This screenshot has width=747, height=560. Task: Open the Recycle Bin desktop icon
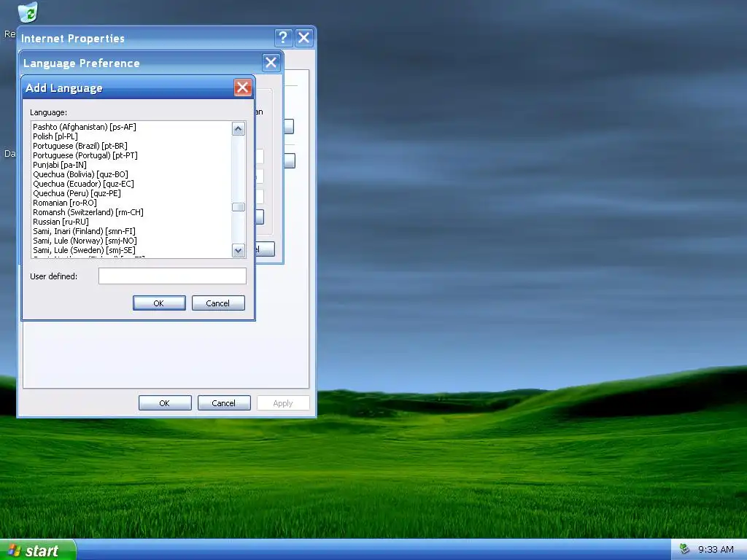point(28,12)
